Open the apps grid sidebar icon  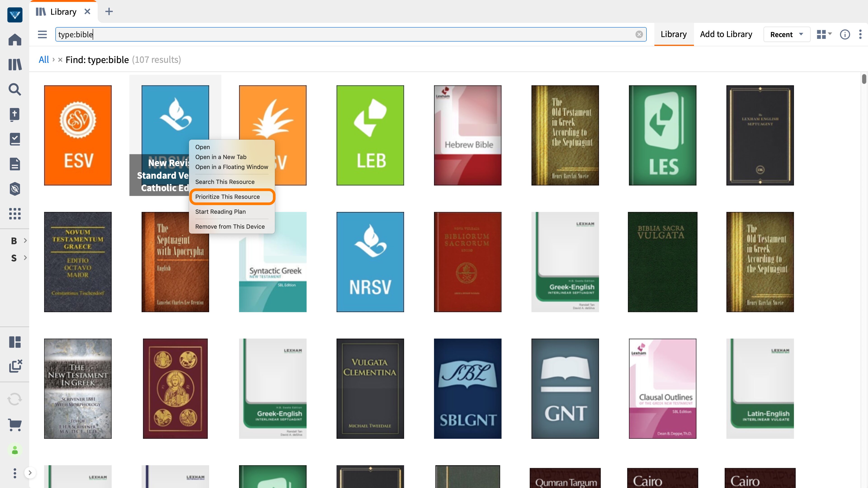14,213
